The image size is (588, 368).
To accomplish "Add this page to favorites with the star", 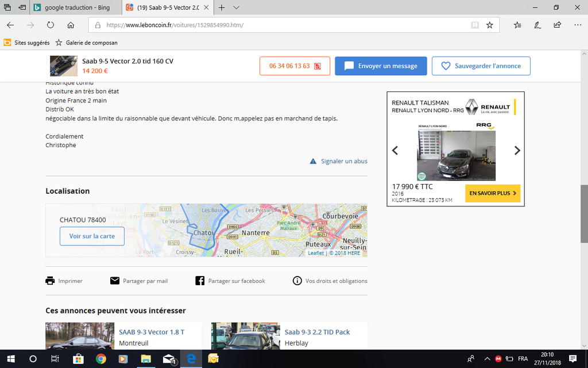I will coord(489,25).
